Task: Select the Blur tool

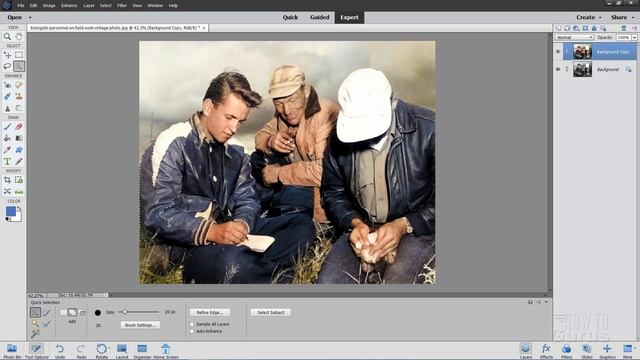Action: pos(7,108)
